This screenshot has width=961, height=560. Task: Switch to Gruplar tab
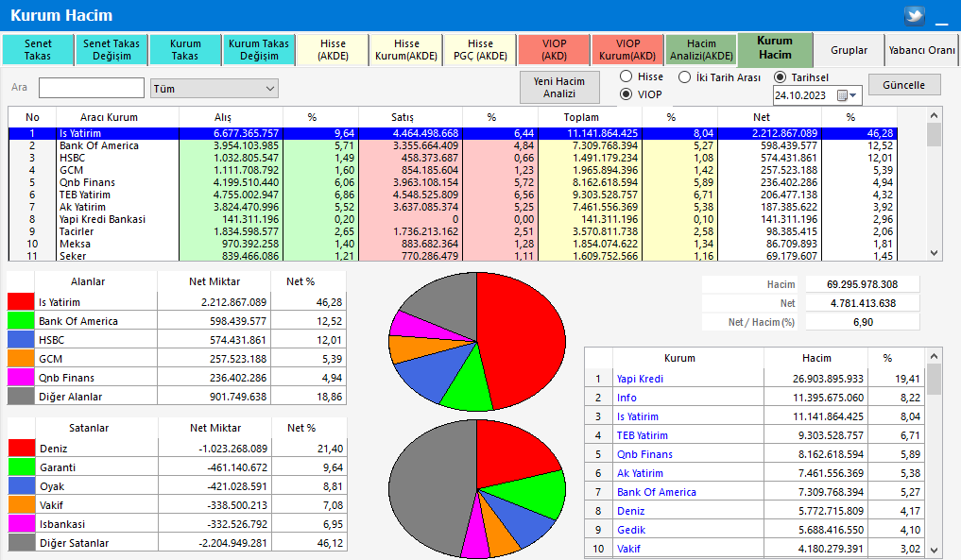point(849,50)
